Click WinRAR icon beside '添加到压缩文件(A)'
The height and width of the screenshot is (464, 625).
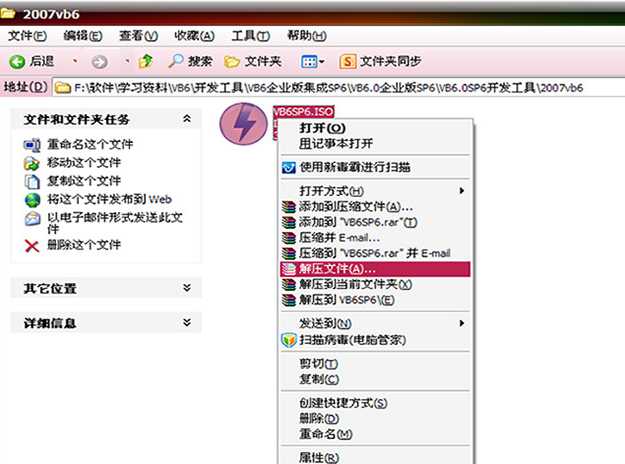(289, 207)
